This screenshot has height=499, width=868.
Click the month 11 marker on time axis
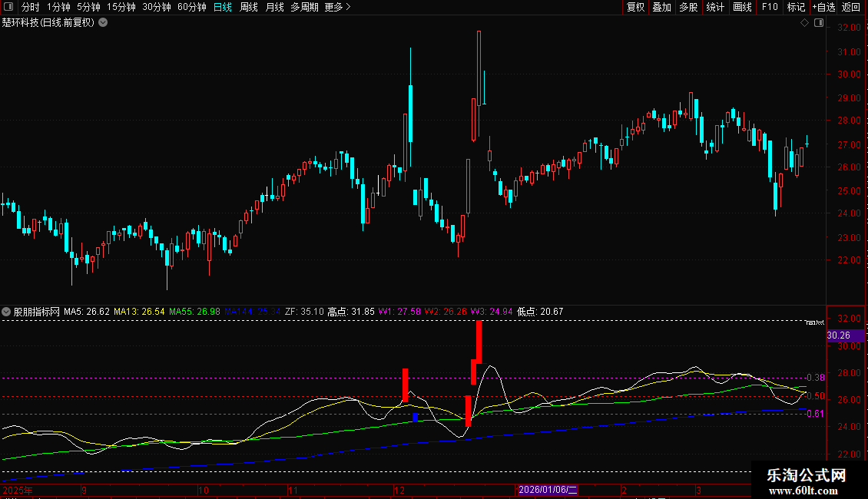(x=293, y=490)
